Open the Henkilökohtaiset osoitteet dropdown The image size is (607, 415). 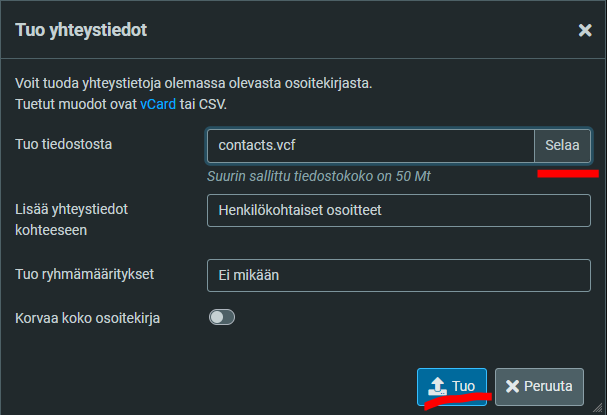pyautogui.click(x=399, y=211)
